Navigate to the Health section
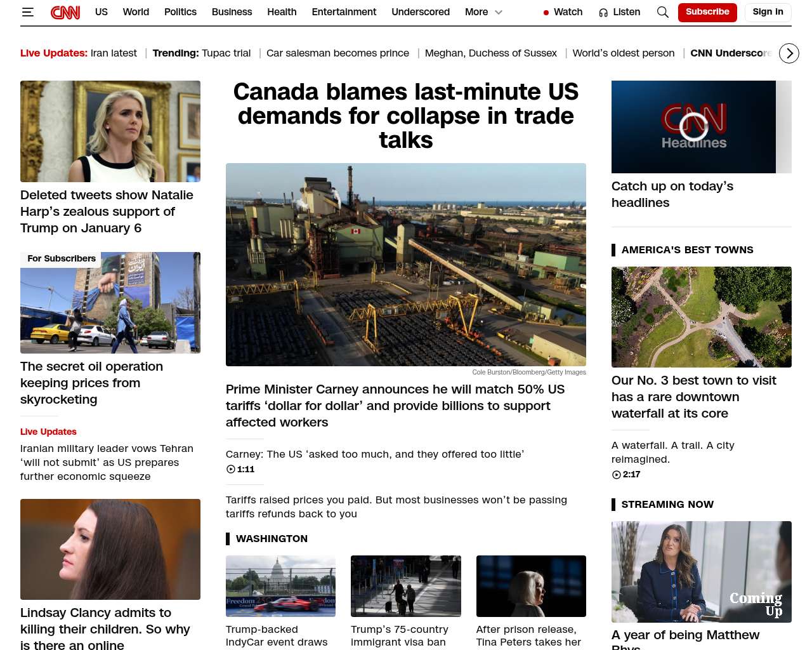The width and height of the screenshot is (812, 650). point(282,12)
